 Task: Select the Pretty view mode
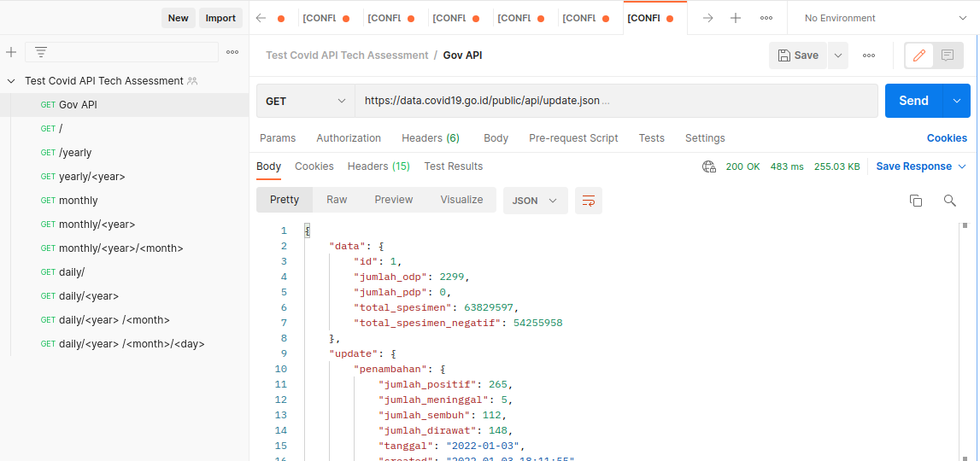[x=285, y=200]
